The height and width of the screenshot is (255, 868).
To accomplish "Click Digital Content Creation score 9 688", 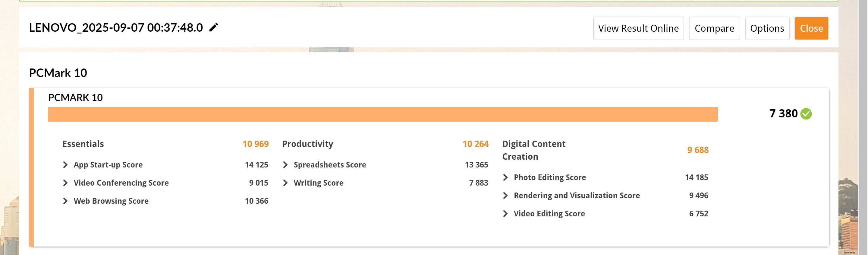I will (698, 150).
